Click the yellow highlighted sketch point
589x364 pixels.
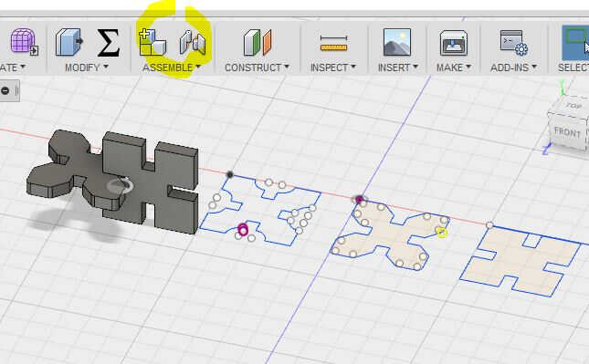[442, 233]
